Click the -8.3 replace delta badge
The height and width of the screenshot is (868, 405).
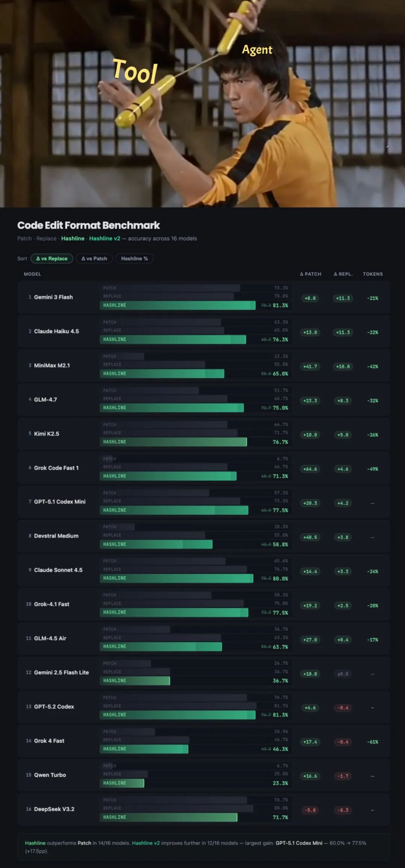click(x=343, y=810)
